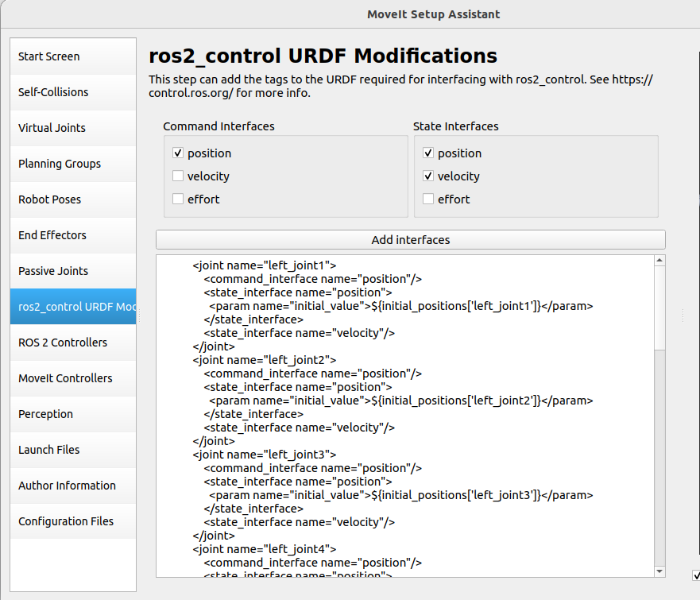Select Launch Files in sidebar
The height and width of the screenshot is (600, 700).
coord(73,449)
